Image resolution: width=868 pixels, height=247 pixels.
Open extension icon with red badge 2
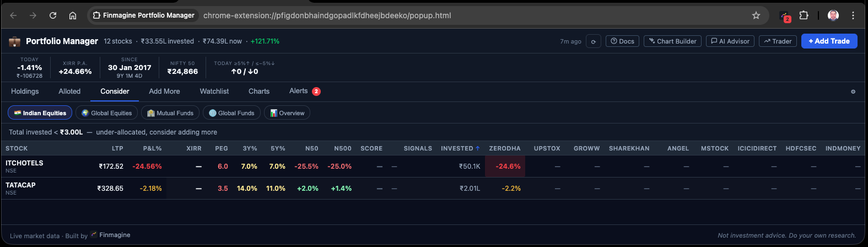[785, 16]
